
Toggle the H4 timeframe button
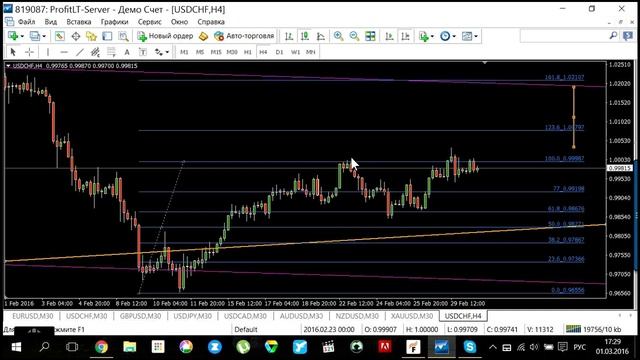(263, 52)
